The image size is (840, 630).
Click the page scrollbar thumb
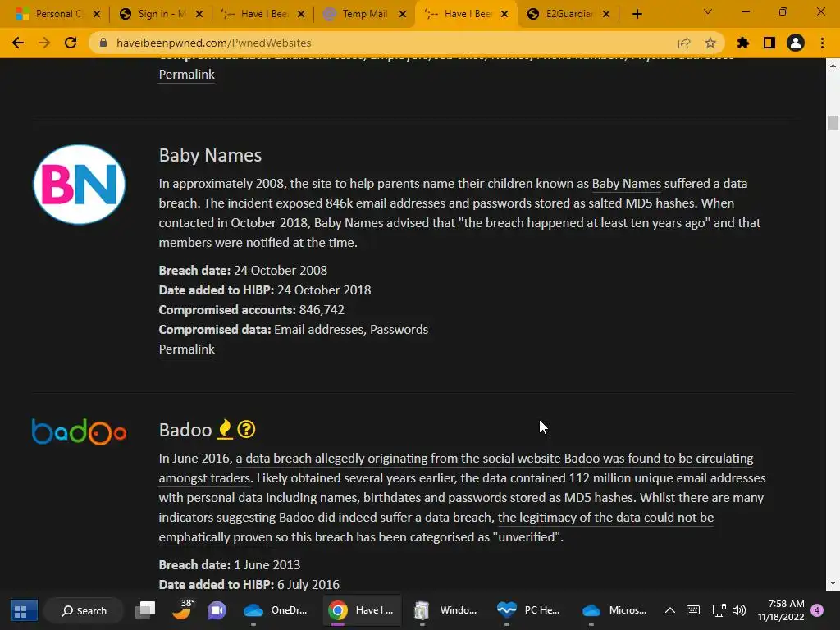[833, 123]
